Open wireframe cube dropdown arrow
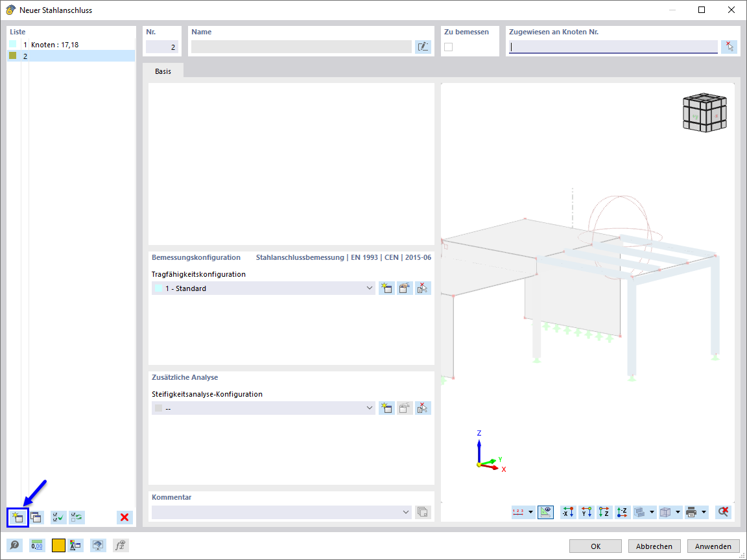Screen dimensions: 747x560 click(x=678, y=512)
